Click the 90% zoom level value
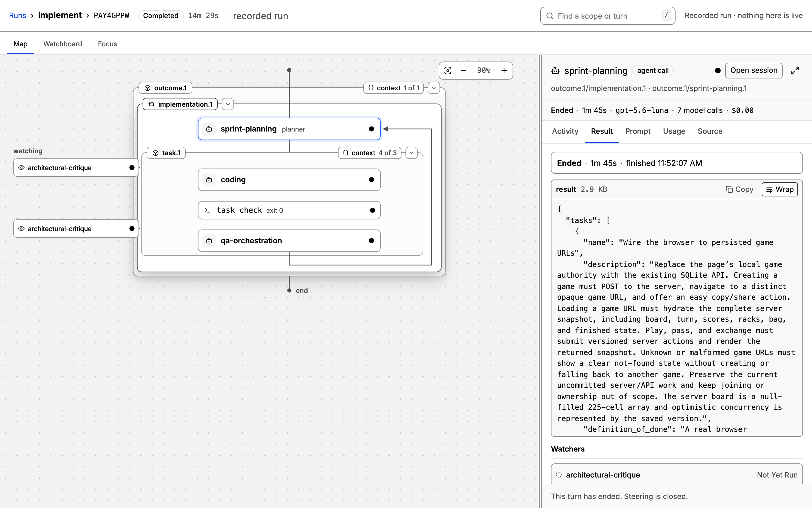812x508 pixels. 484,71
